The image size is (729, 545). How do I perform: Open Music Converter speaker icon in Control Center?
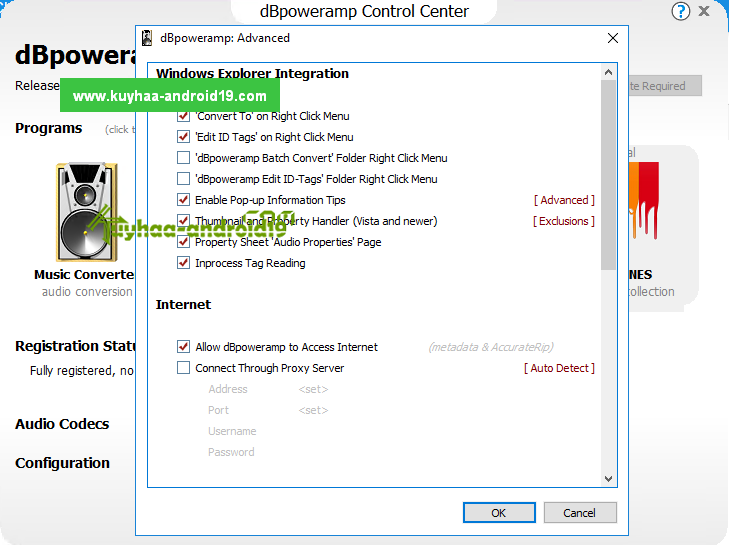[86, 212]
